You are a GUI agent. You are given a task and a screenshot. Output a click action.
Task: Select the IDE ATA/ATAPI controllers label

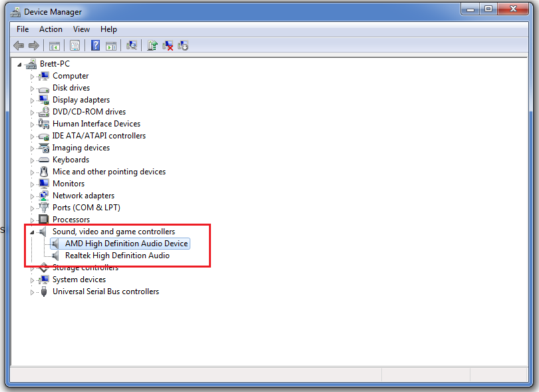tap(98, 136)
